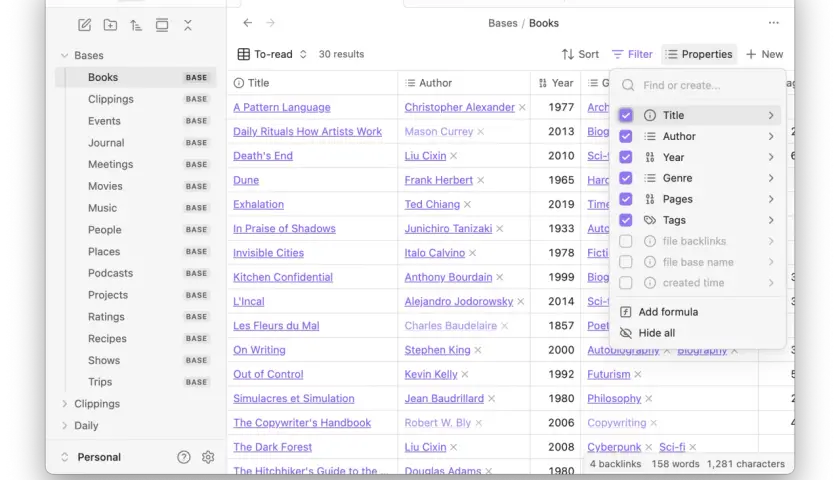Screen dimensions: 840x480
Task: Click the stacked panes sidebar icon
Action: pos(162,25)
